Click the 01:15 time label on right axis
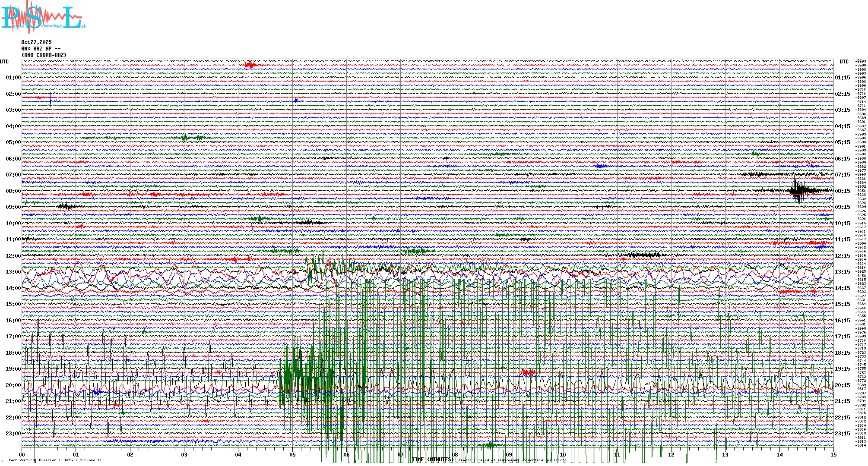Image resolution: width=868 pixels, height=466 pixels. tap(843, 78)
